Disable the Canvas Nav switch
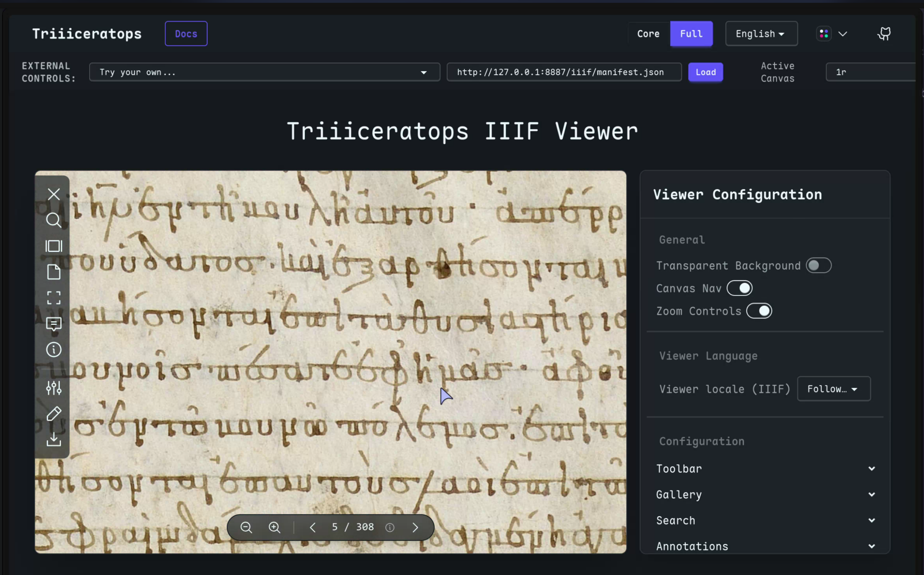This screenshot has width=924, height=575. point(740,288)
